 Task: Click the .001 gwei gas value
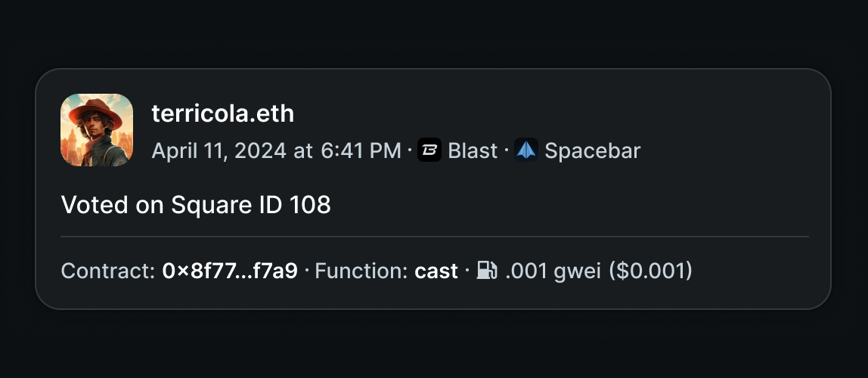point(553,271)
